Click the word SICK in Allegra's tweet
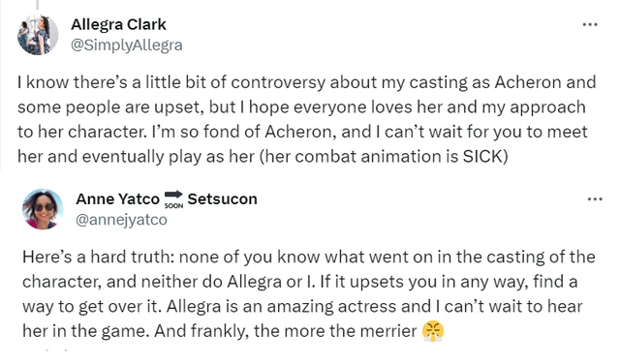 [481, 157]
